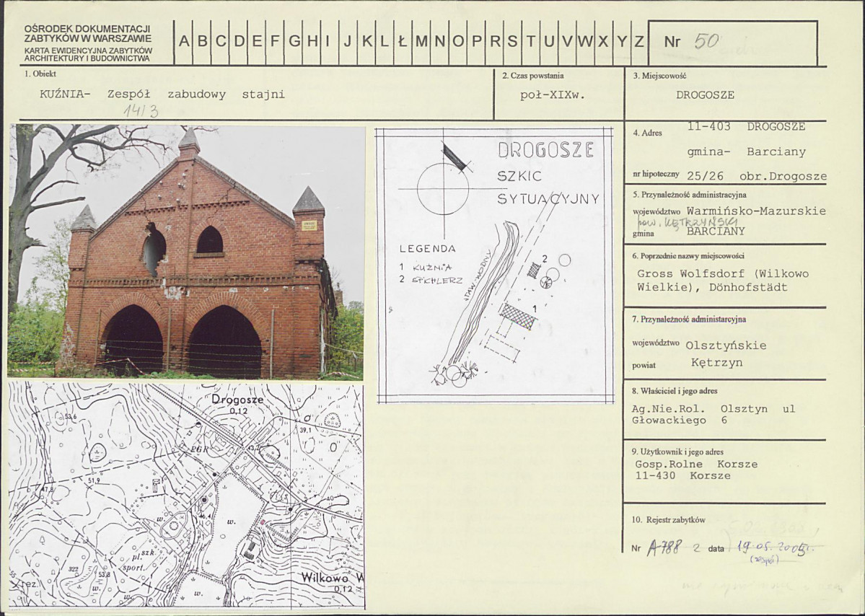Click the Drogosze Szkic Sytuacyjny title
The width and height of the screenshot is (865, 616).
coord(548,174)
